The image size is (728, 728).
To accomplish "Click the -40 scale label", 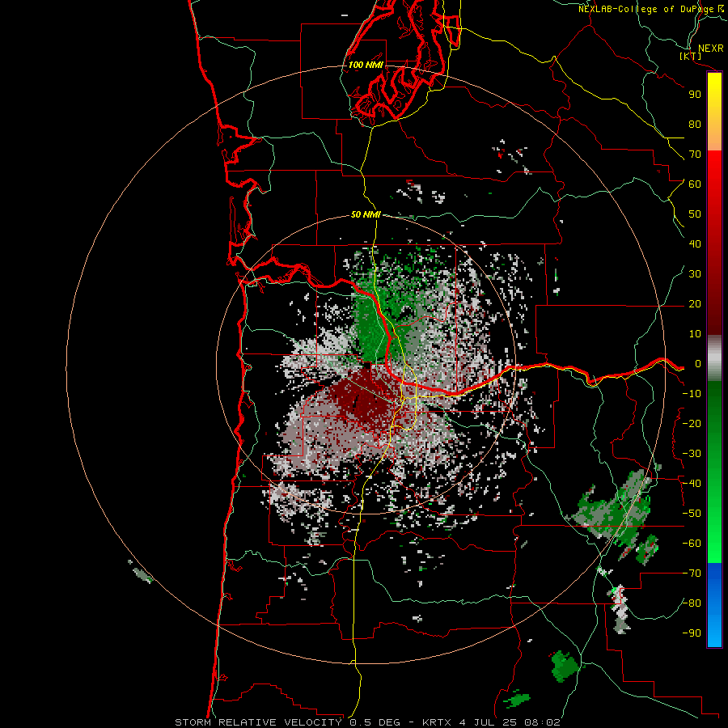I will [x=692, y=484].
